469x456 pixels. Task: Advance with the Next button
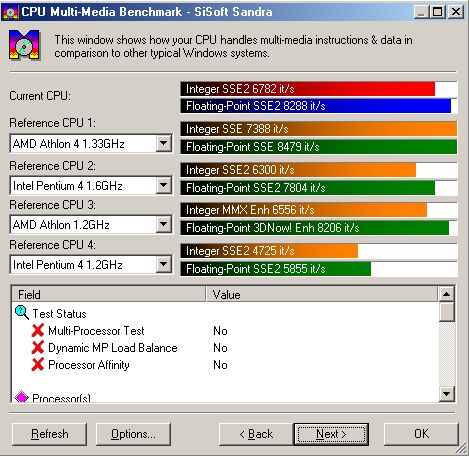[x=331, y=434]
